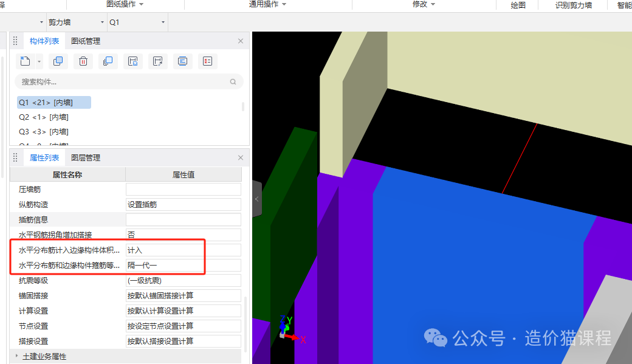This screenshot has width=632, height=364.
Task: Grab the property list panel grip handle
Action: click(x=15, y=157)
